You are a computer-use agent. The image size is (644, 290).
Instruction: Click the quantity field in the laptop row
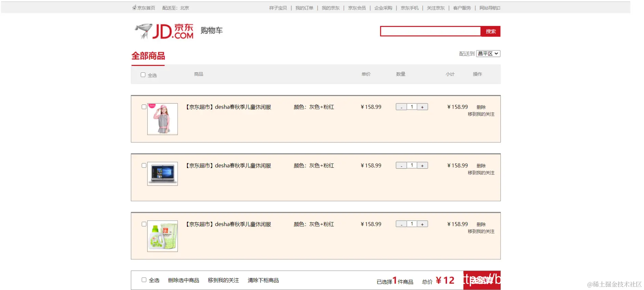(x=412, y=165)
